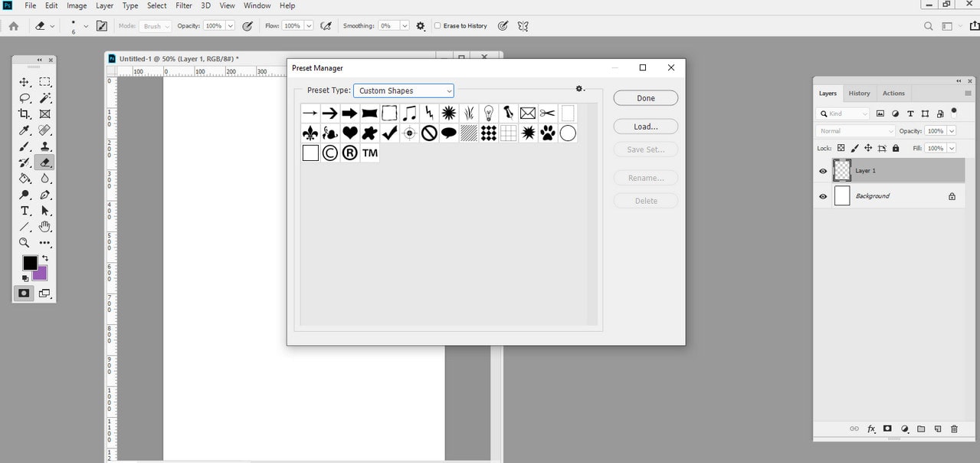980x463 pixels.
Task: Toggle Erase to History checkbox
Action: [438, 26]
